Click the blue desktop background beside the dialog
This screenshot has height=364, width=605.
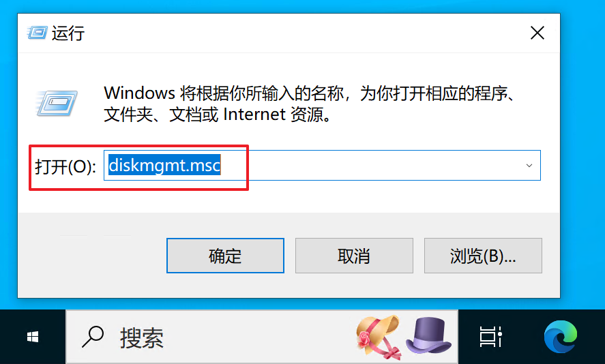582,154
